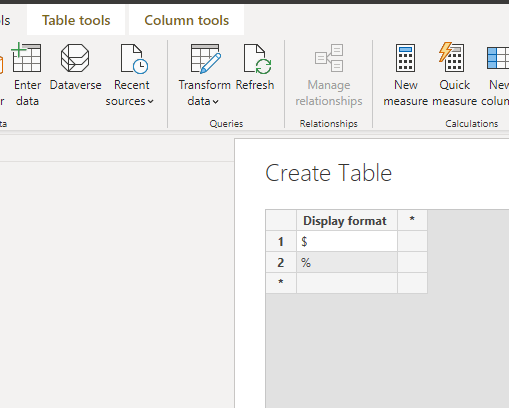The image size is (509, 408).
Task: Click the empty new-row cell under %
Action: 347,283
